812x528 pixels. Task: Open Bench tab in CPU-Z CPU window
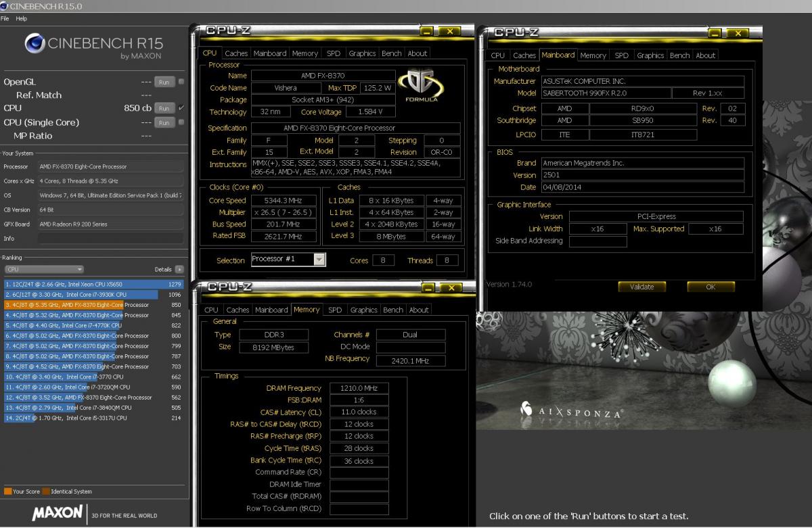(392, 53)
